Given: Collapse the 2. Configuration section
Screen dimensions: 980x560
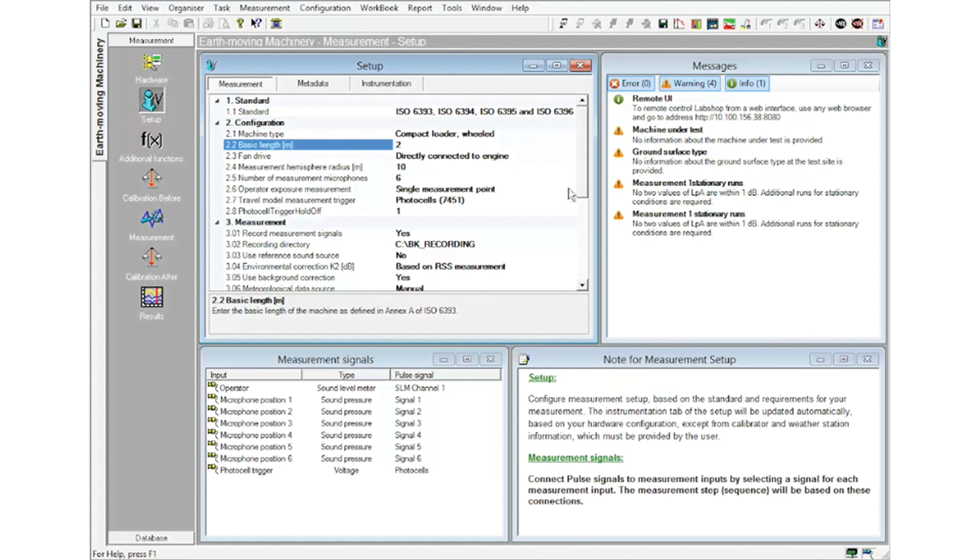Looking at the screenshot, I should coord(218,123).
